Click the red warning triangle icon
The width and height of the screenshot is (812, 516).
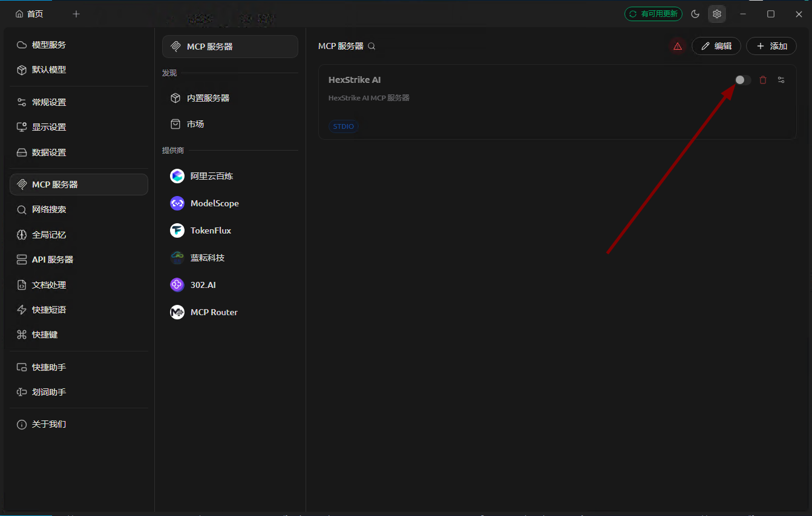coord(678,46)
